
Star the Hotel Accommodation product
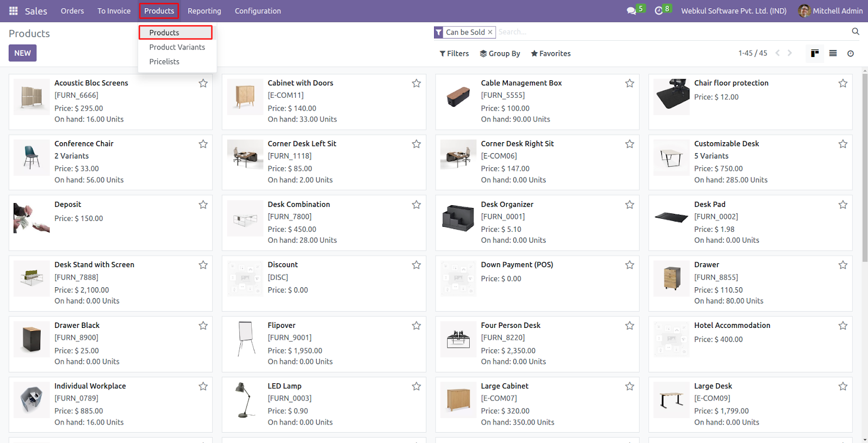(x=843, y=326)
